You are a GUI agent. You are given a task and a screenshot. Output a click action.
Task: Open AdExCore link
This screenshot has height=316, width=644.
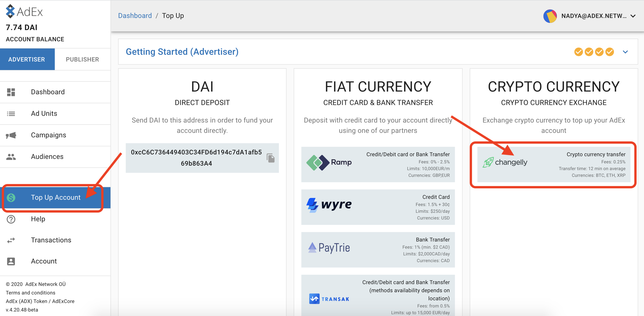point(63,301)
